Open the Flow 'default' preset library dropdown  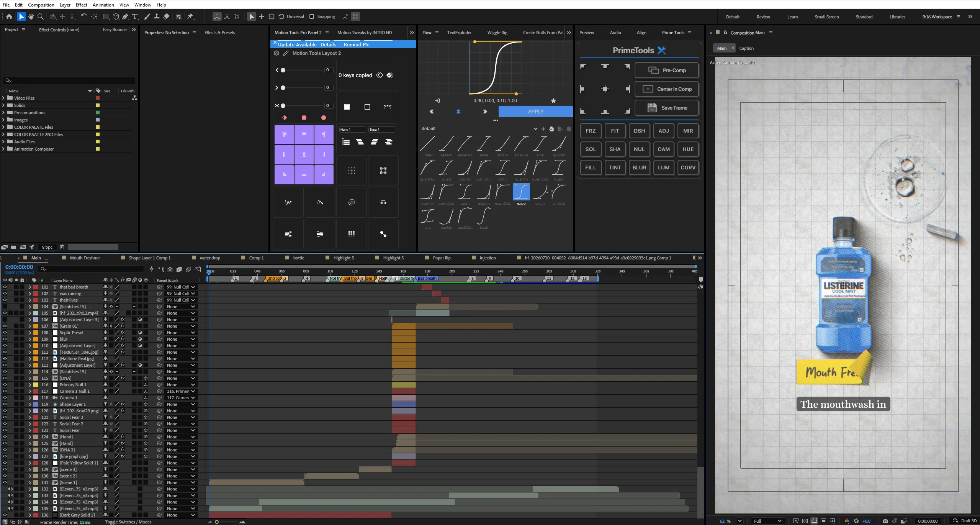pyautogui.click(x=479, y=129)
